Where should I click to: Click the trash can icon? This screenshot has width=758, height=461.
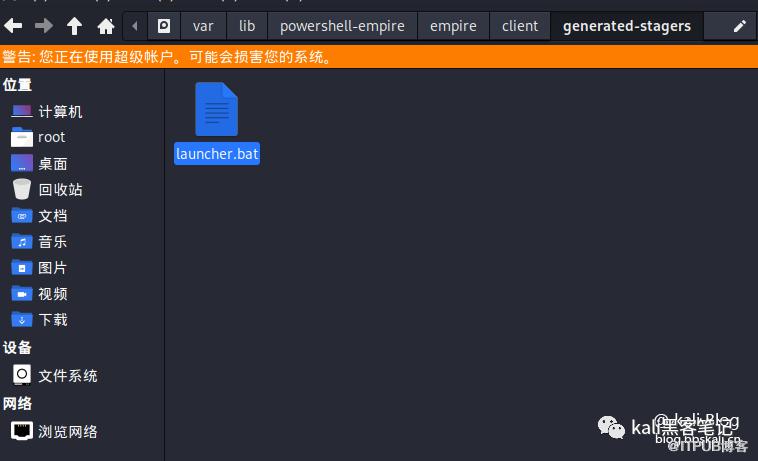(x=22, y=189)
